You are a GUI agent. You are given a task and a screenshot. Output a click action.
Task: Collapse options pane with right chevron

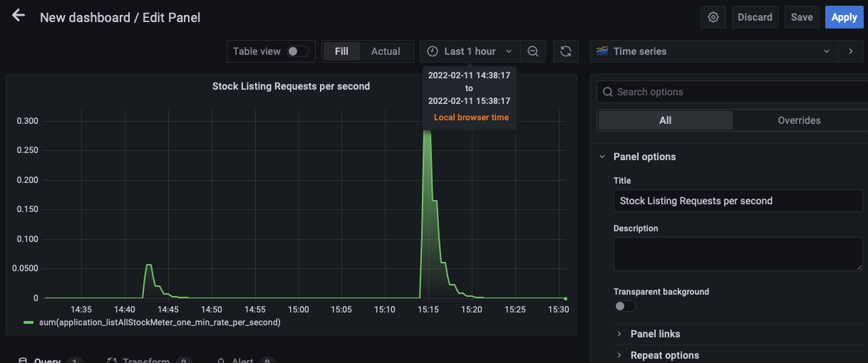(x=850, y=51)
